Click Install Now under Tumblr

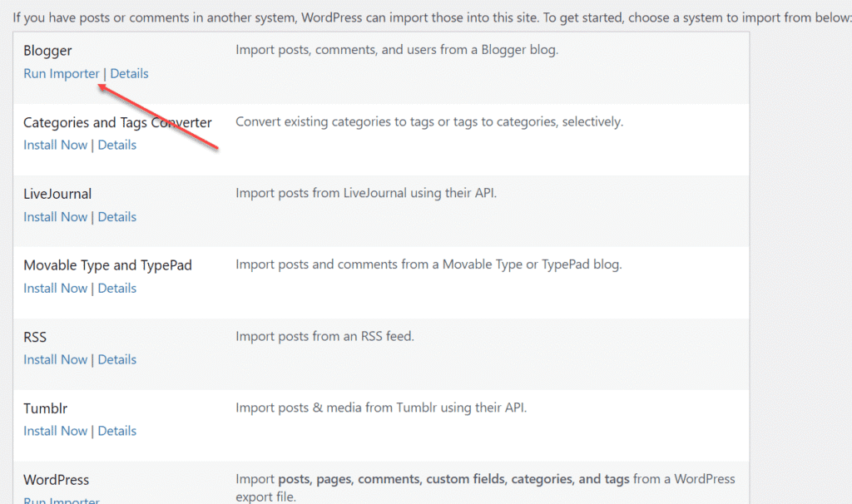55,431
